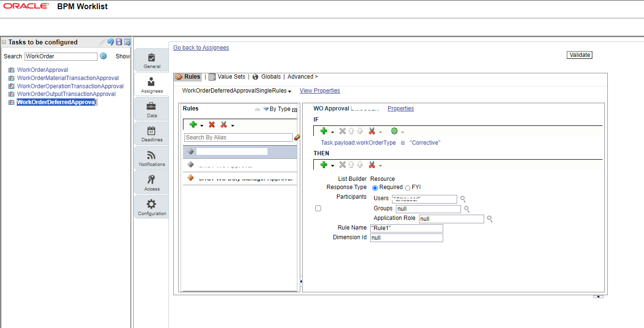Select the Required response type
The width and height of the screenshot is (644, 328).
375,187
